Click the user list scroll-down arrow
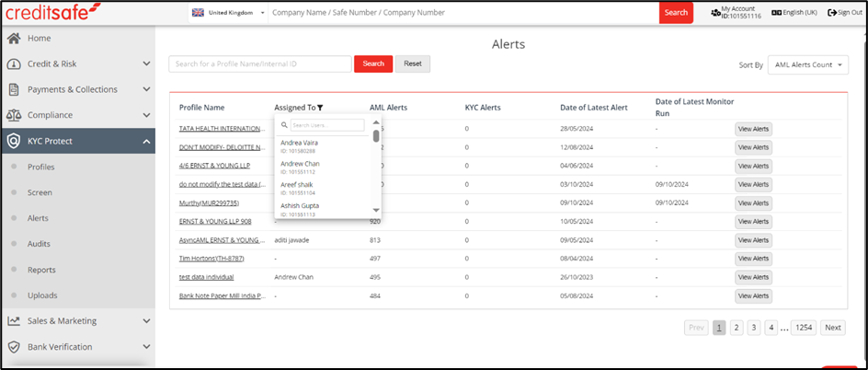 [376, 211]
